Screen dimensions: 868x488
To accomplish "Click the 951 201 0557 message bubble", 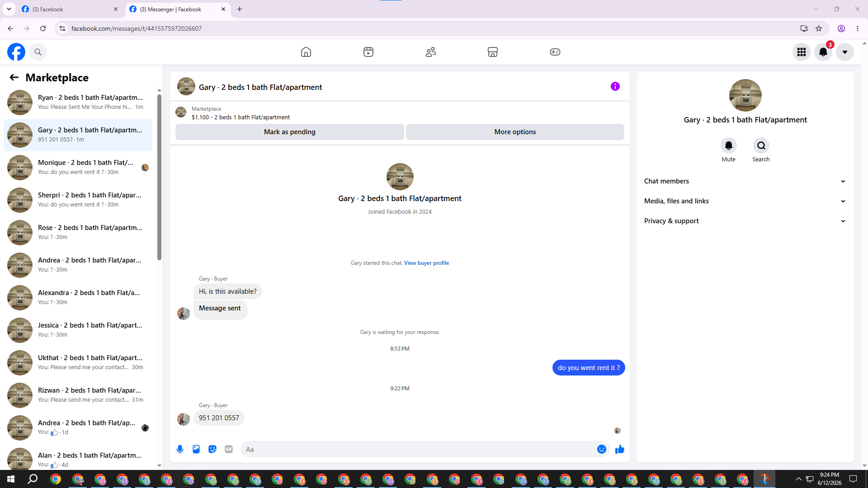I will coord(219,418).
